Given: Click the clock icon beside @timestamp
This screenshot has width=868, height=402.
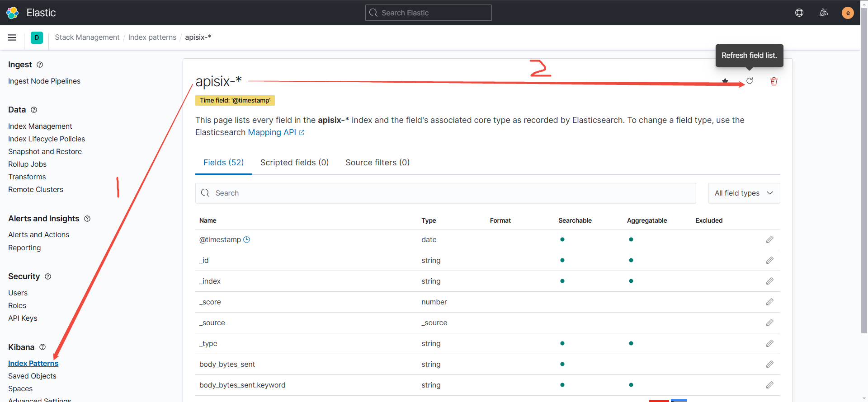Looking at the screenshot, I should coord(246,239).
